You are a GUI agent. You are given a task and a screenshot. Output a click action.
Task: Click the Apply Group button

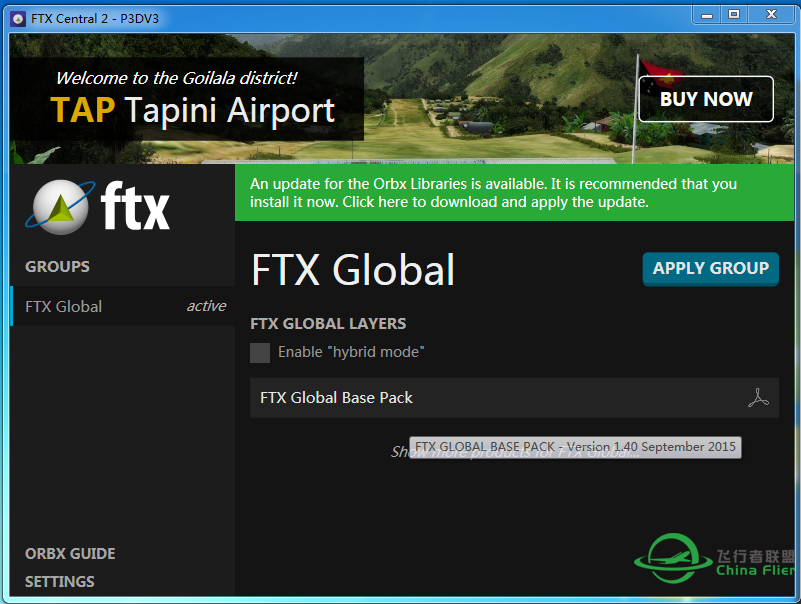(711, 269)
